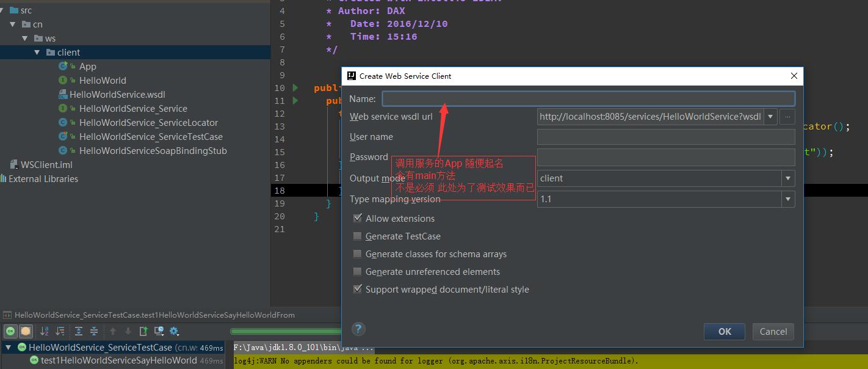Open the import test history clock icon

tap(159, 331)
